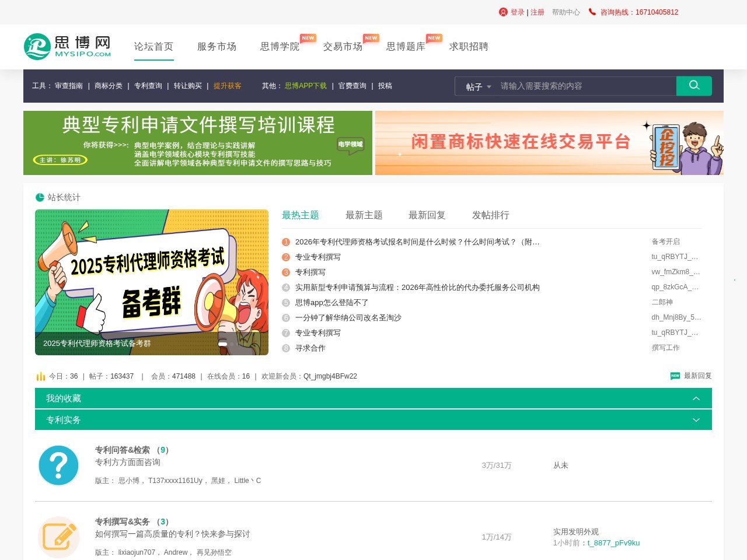Open the 帖子 search type dropdown
Viewport: 747px width, 560px height.
point(476,86)
